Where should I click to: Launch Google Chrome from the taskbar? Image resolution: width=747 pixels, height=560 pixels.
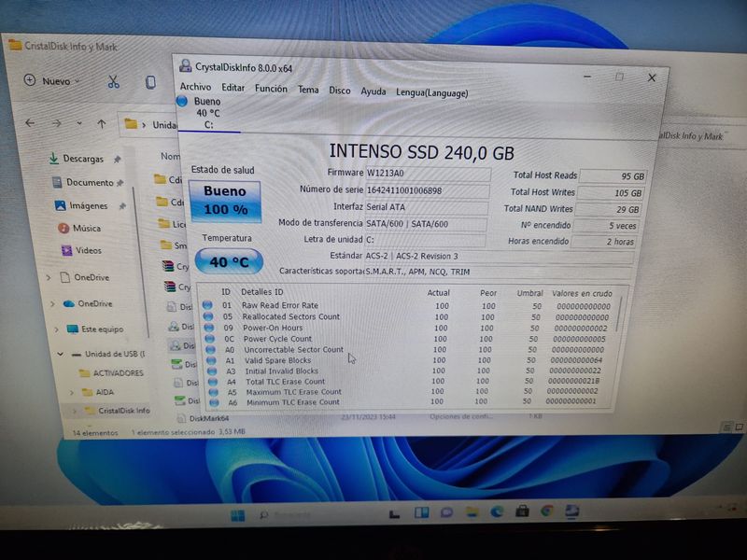547,511
